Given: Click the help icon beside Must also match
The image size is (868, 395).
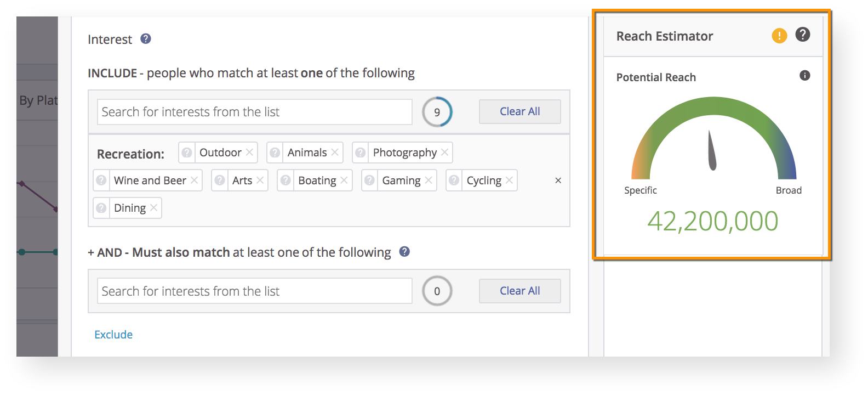Looking at the screenshot, I should pyautogui.click(x=404, y=252).
